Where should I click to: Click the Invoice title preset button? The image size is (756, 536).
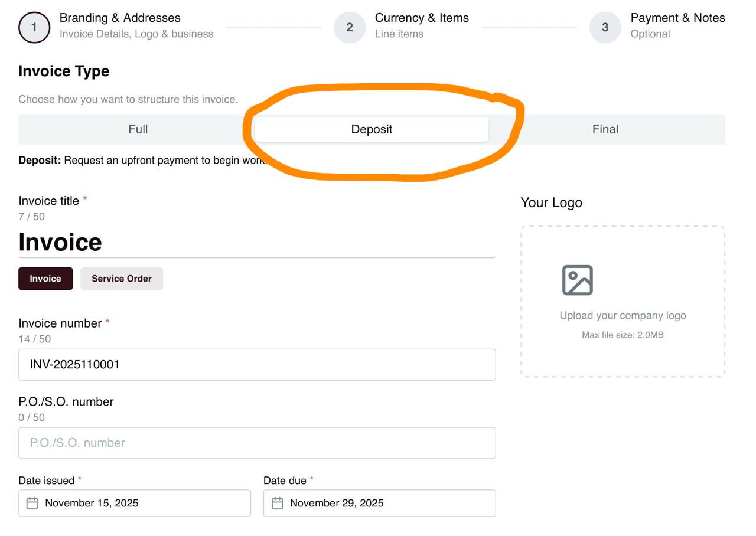(45, 279)
